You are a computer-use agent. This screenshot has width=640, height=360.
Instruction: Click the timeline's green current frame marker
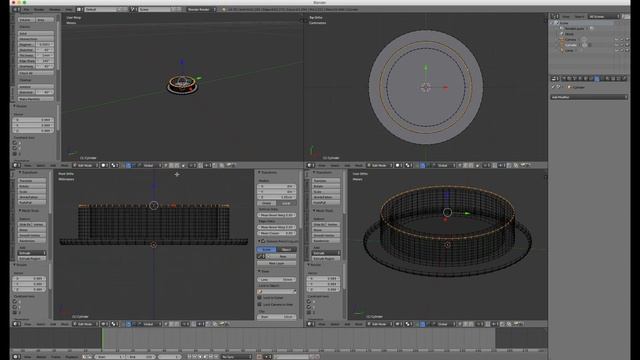tap(102, 339)
